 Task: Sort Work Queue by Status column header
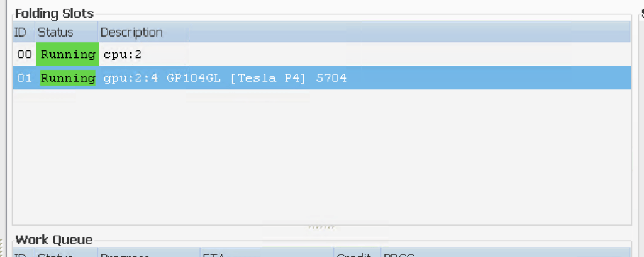click(x=67, y=253)
